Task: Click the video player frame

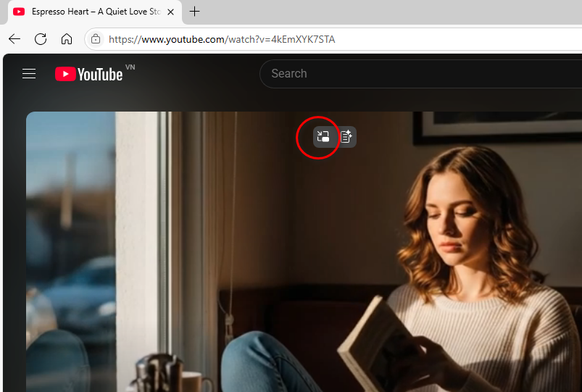Action: coord(304,251)
